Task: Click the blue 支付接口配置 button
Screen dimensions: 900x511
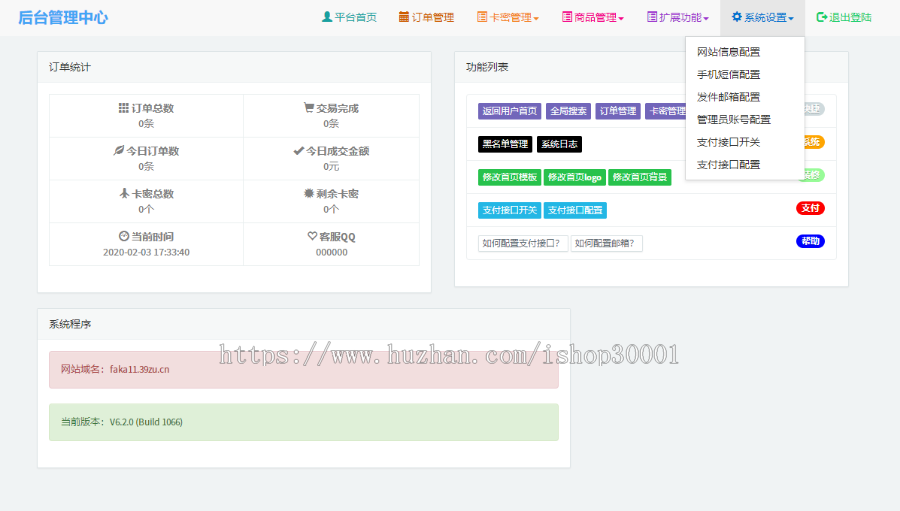Action: 575,210
